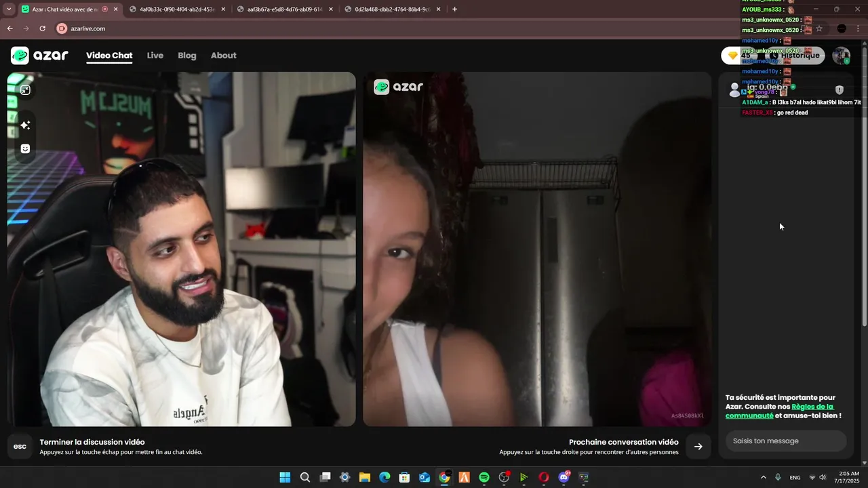The image size is (868, 488).
Task: Open the Video Chat section
Action: pyautogui.click(x=109, y=56)
